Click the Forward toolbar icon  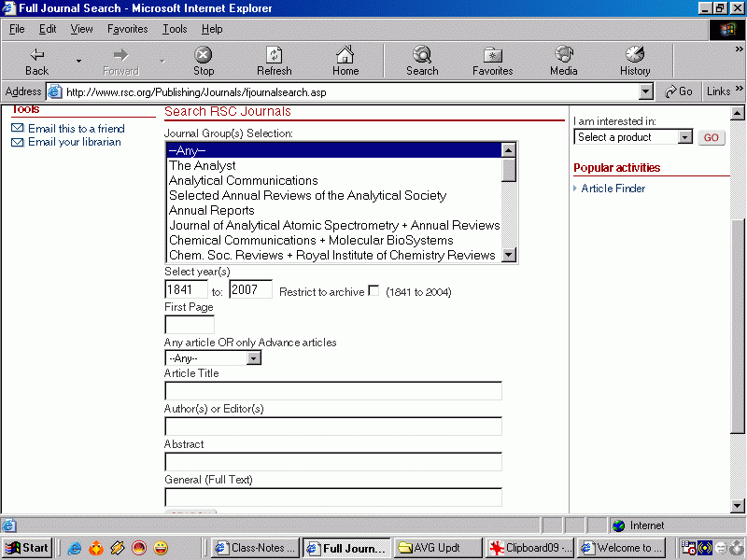(x=121, y=55)
